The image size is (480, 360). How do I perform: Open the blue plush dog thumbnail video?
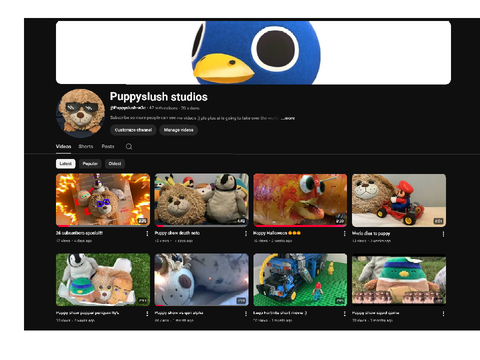[x=201, y=280]
